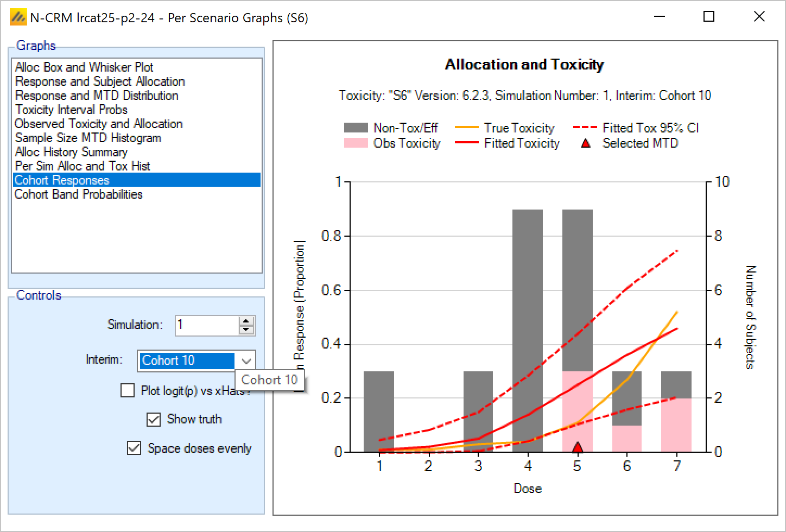Toggle the Space doses evenly checkbox

[x=134, y=448]
